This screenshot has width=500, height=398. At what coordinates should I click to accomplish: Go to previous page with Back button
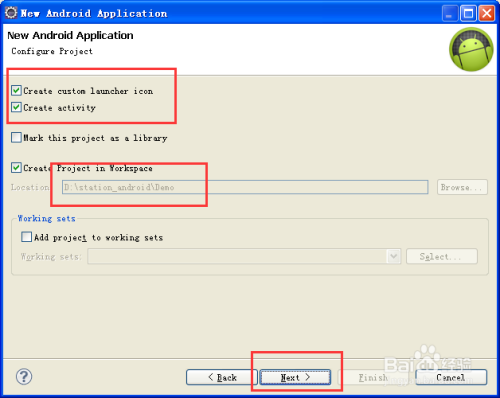tap(222, 377)
